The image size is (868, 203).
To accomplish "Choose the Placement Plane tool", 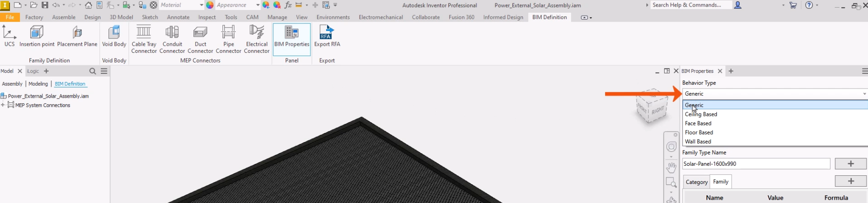I will pos(77,36).
